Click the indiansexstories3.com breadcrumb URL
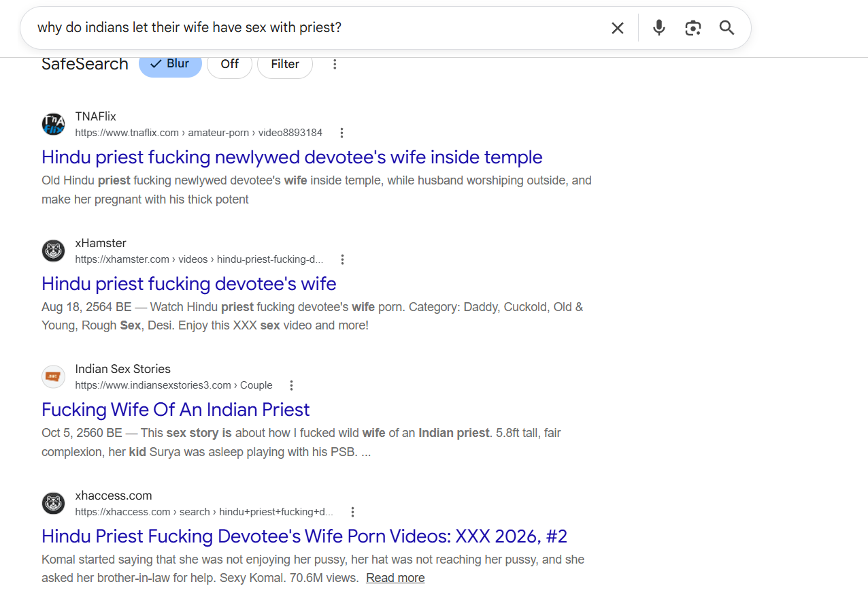 coord(173,385)
